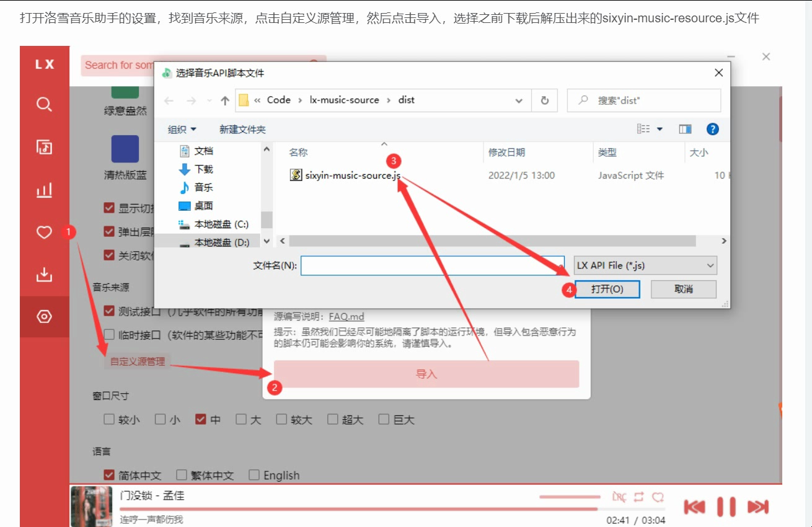Click the LX logo

click(x=44, y=64)
